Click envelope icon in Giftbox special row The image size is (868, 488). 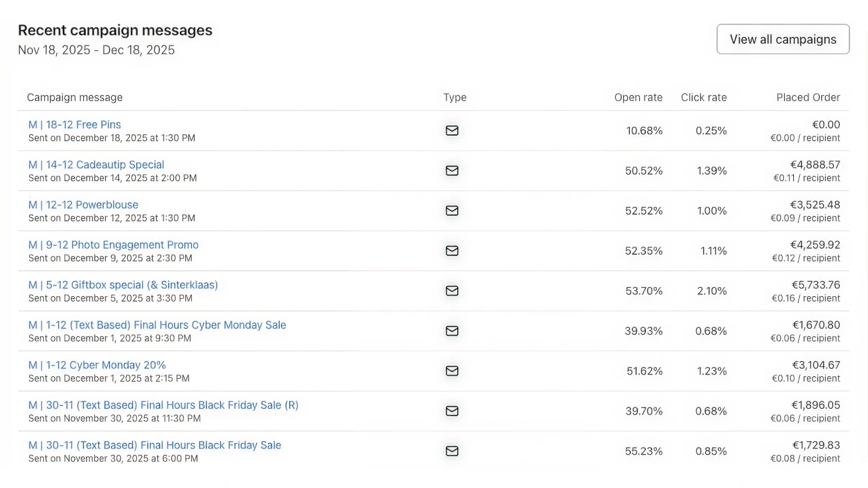(452, 290)
